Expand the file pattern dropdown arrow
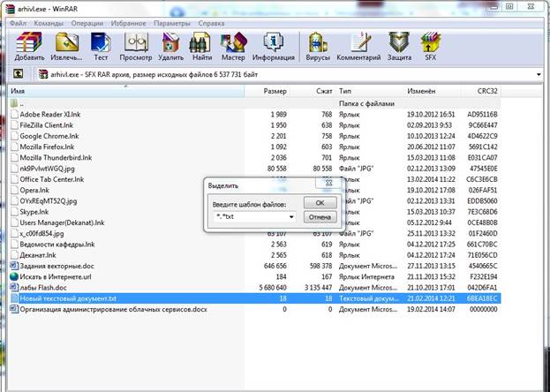 pos(291,217)
